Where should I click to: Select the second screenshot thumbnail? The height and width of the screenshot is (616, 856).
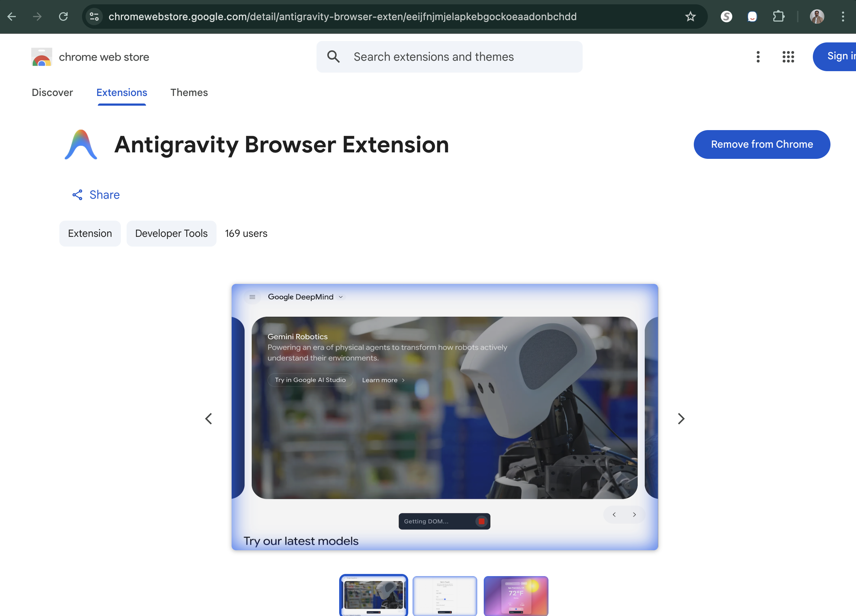445,596
